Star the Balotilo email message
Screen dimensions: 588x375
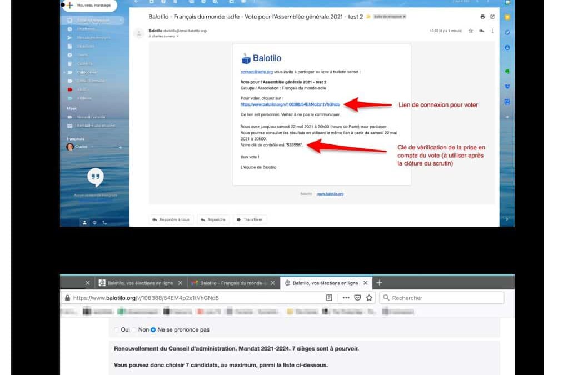(471, 31)
